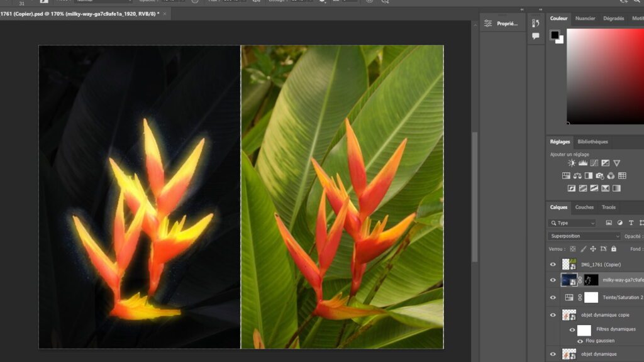Select the objet dynamique layer thumbnail
This screenshot has height=362, width=644.
569,354
